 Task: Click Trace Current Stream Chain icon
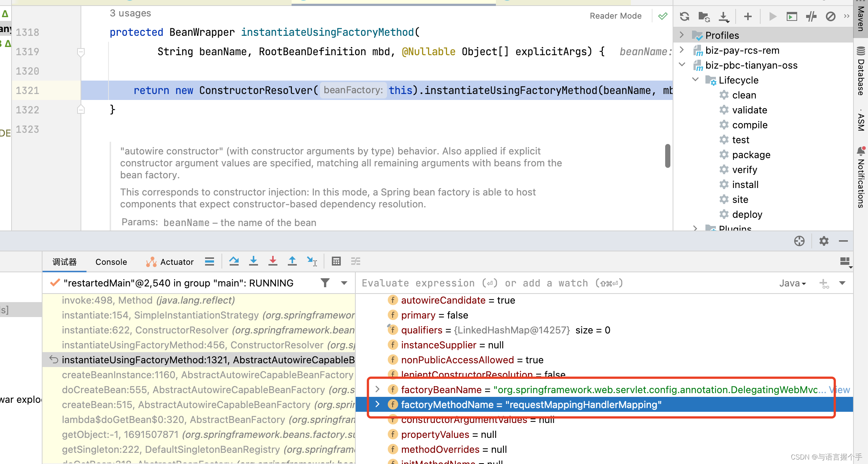pos(356,261)
